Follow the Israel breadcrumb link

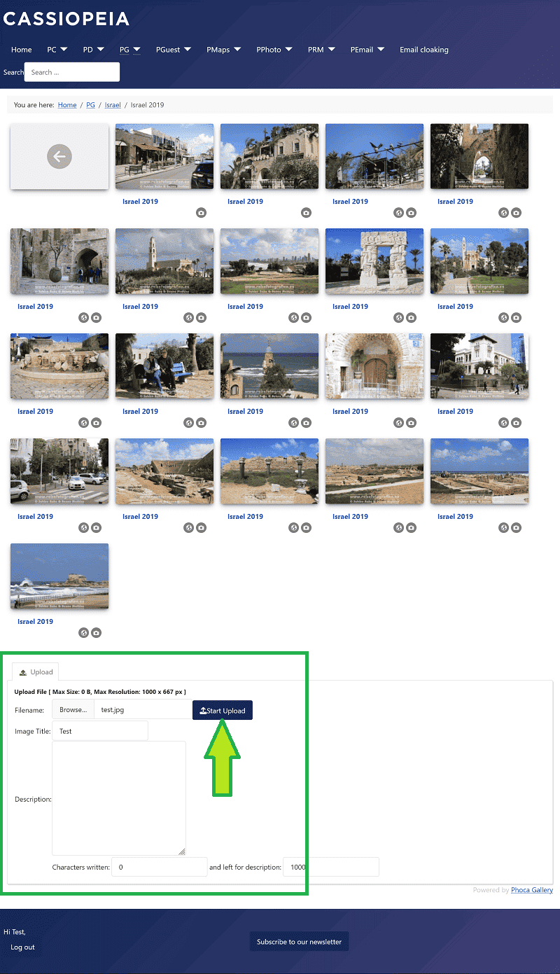(x=113, y=105)
